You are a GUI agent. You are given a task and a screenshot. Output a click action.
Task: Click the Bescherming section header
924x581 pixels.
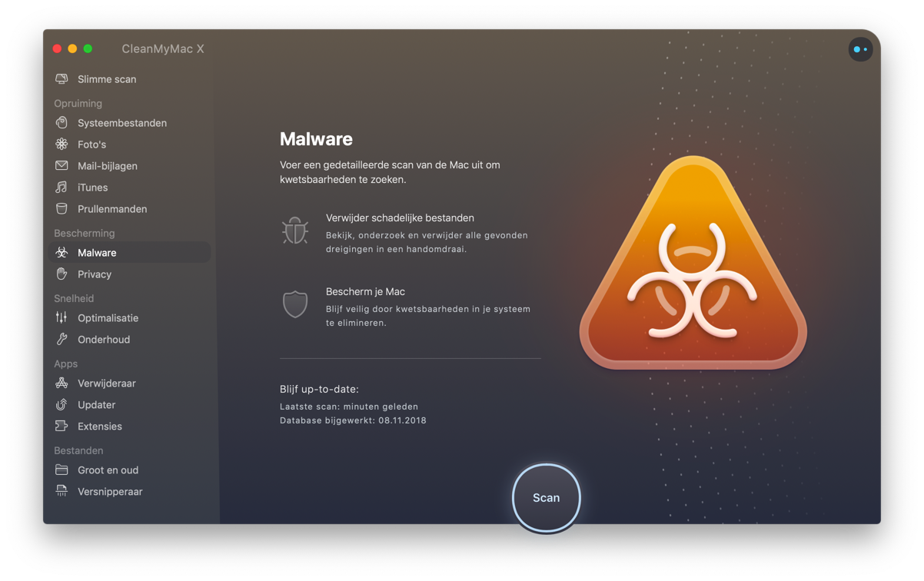tap(84, 234)
